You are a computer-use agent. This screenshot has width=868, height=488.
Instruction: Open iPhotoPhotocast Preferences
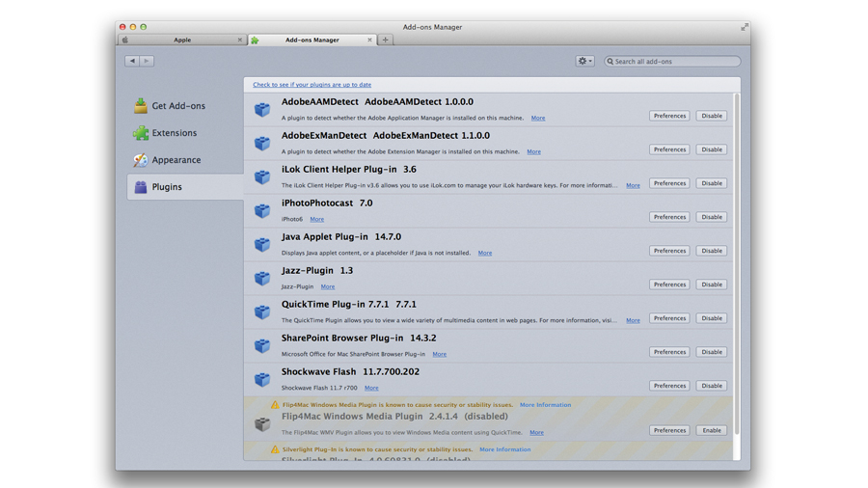point(669,217)
